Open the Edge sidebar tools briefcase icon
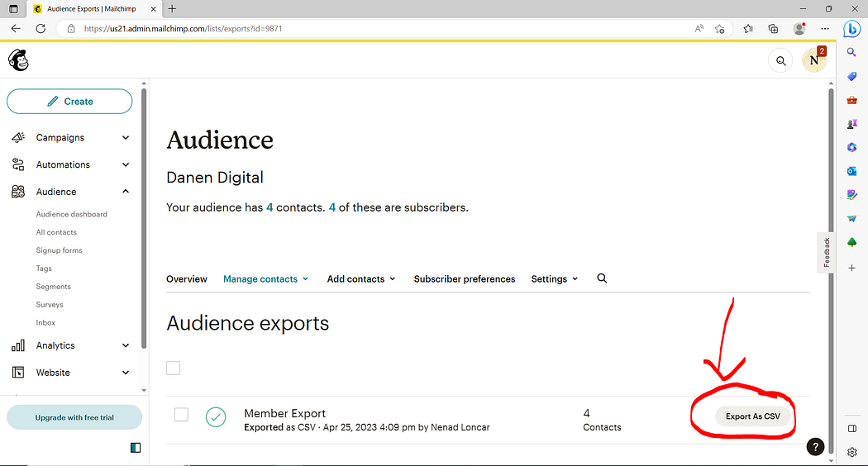868x466 pixels. 852,100
